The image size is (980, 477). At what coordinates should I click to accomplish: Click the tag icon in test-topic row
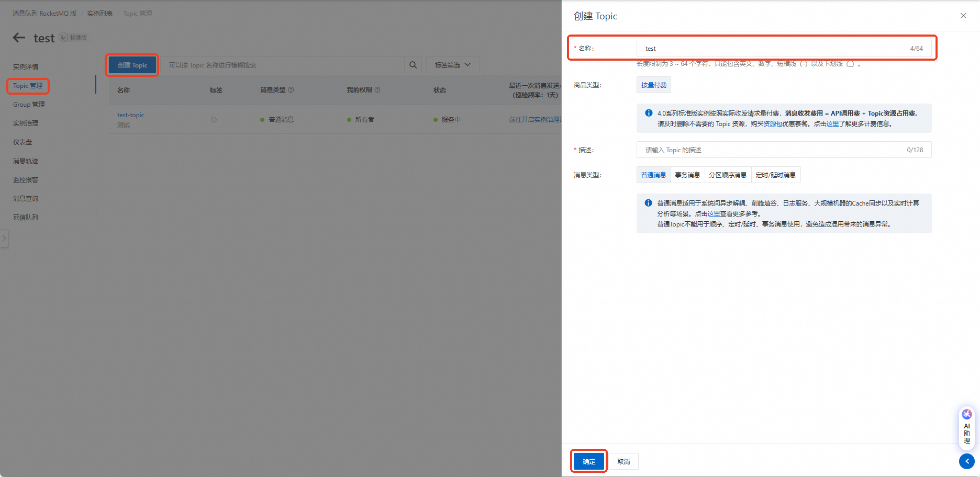[214, 120]
